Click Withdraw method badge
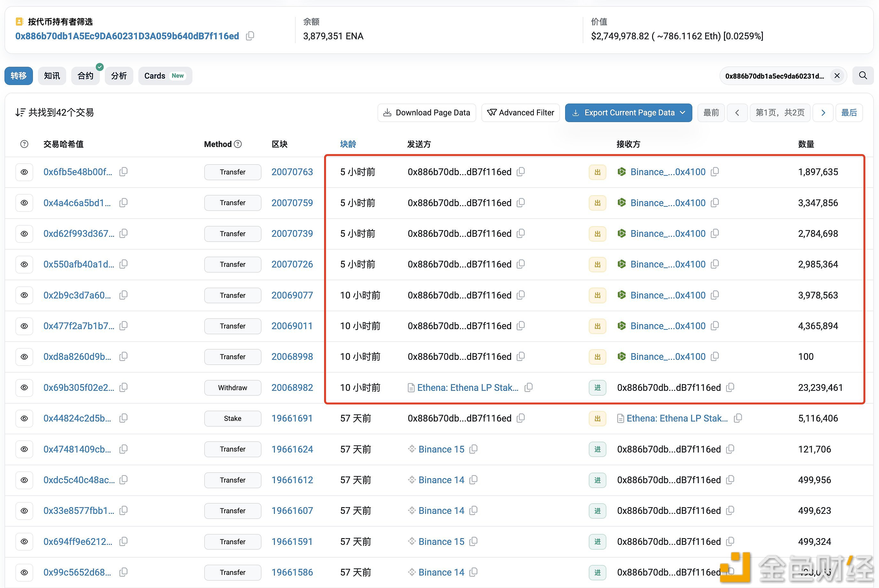Viewport: 879px width, 588px height. 232,387
